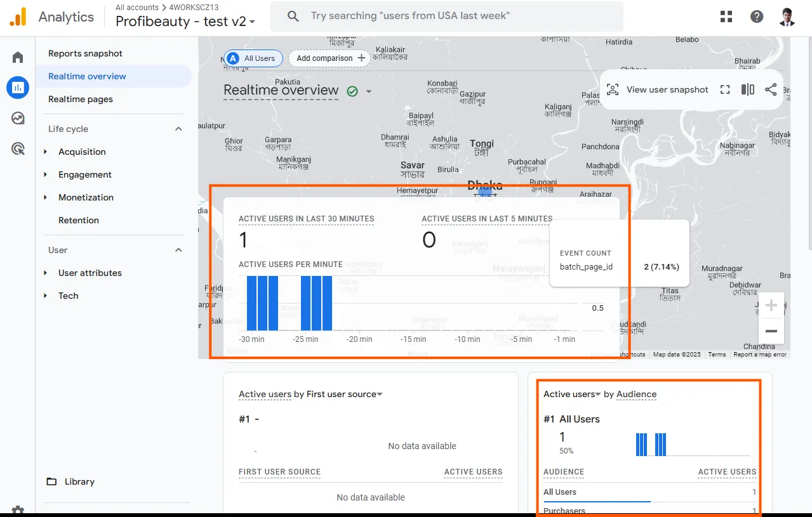Open the Google apps grid

726,16
